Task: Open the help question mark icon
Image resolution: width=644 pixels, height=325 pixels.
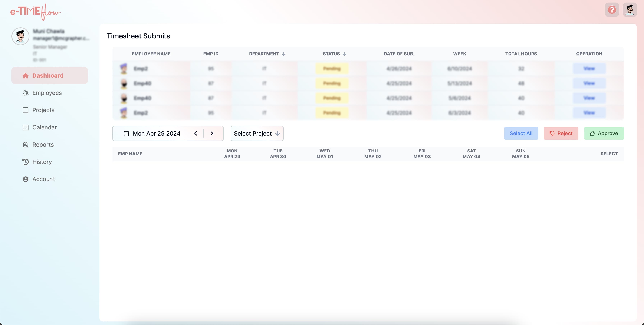Action: point(612,10)
